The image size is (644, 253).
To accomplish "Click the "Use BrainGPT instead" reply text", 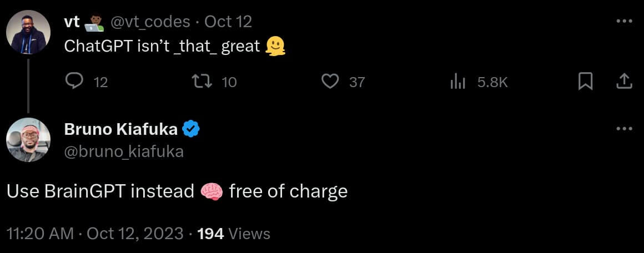I will (x=100, y=191).
